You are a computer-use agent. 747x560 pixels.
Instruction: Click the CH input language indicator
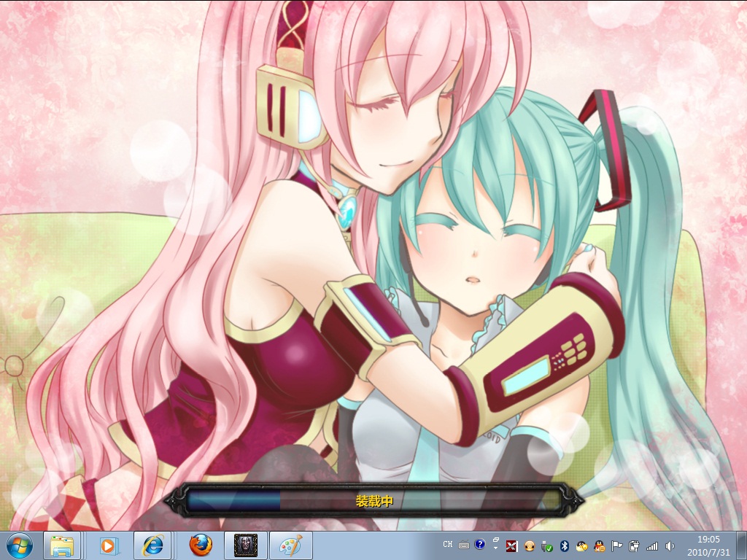(x=448, y=544)
